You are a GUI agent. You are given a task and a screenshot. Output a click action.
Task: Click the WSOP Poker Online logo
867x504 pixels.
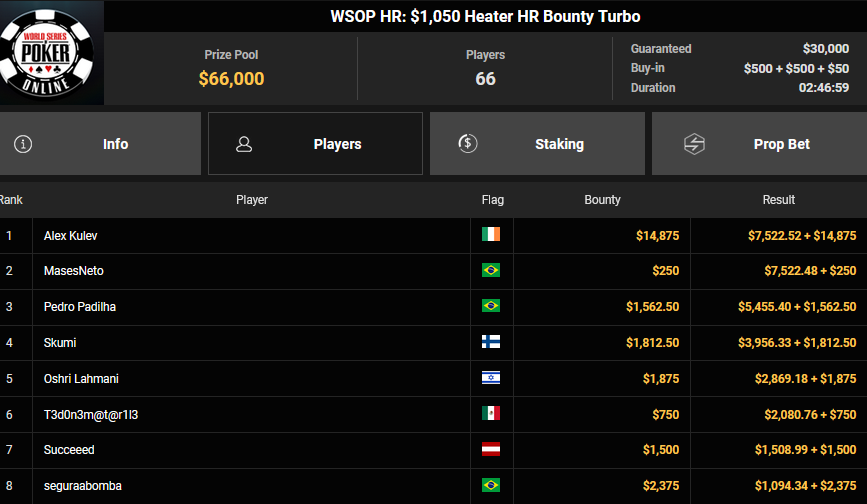(x=50, y=54)
